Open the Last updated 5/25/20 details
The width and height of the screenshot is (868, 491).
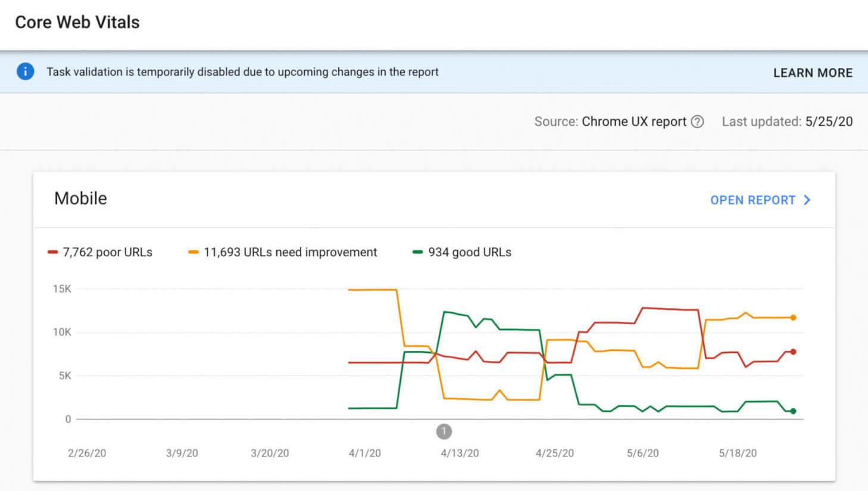point(787,121)
